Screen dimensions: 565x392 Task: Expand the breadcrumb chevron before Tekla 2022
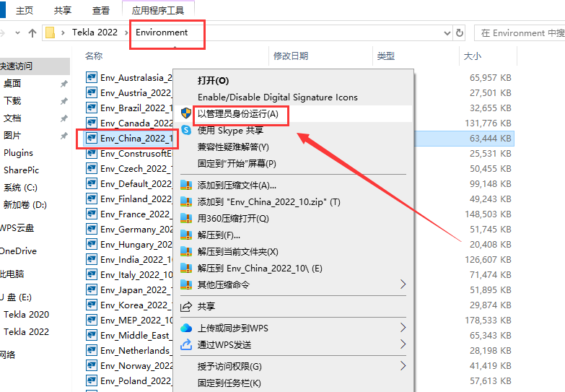[63, 32]
